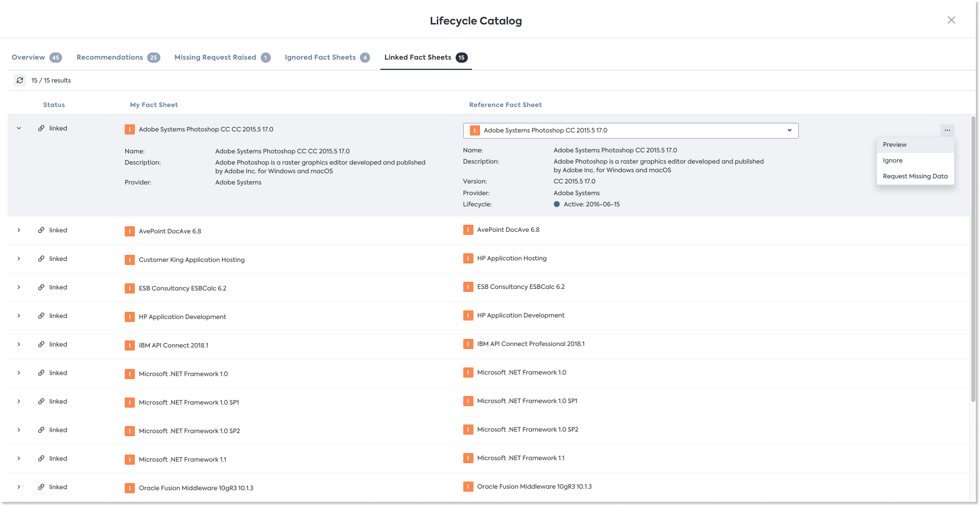Click link icon of .NET Framework 1.0 row
Image resolution: width=980 pixels, height=506 pixels.
click(x=41, y=373)
